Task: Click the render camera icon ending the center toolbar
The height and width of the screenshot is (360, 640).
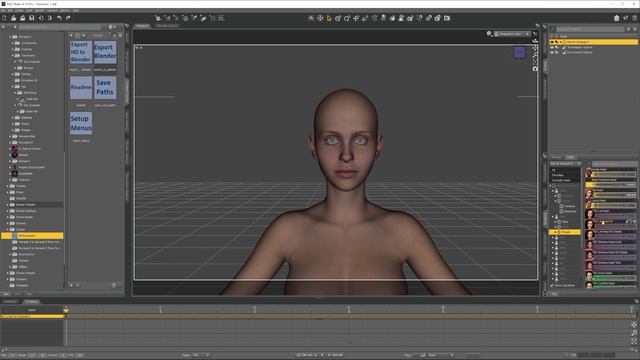Action: [x=447, y=18]
